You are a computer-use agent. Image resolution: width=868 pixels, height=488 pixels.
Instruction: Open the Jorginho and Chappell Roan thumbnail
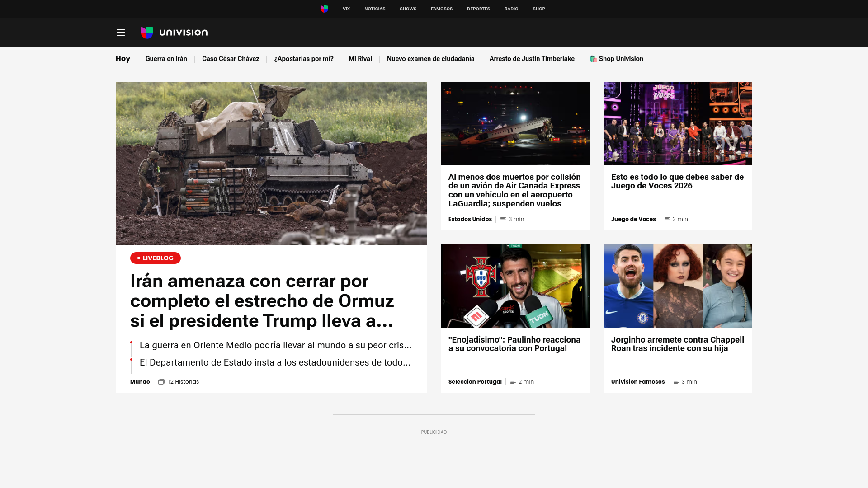tap(678, 286)
